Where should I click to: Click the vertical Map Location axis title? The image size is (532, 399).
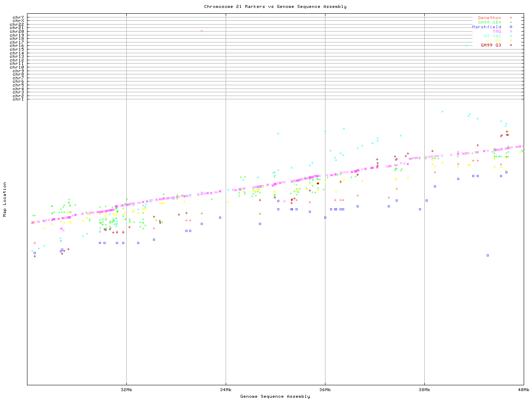(x=5, y=199)
